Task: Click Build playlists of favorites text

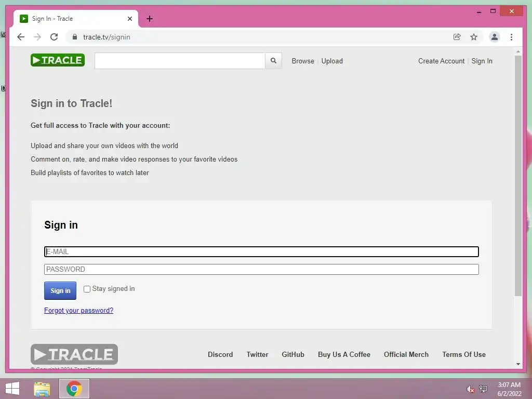Action: click(89, 172)
